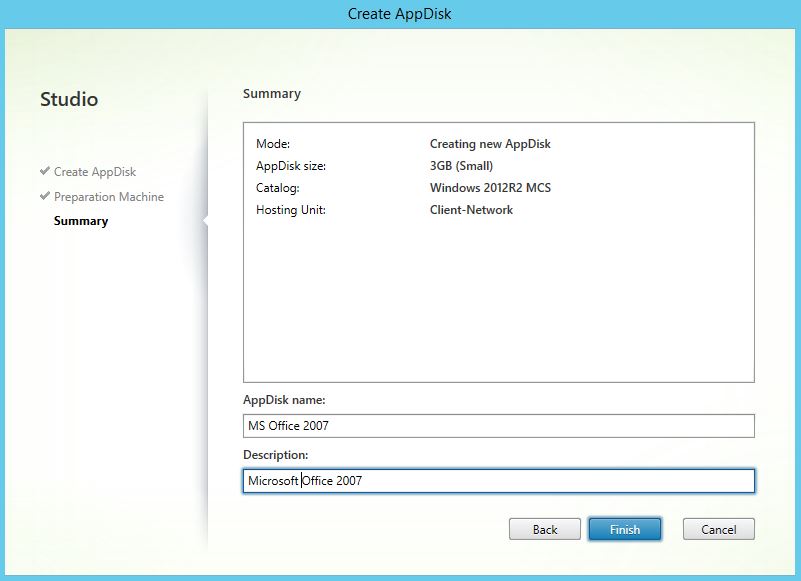Click the Hosting Unit label
This screenshot has height=581, width=801.
pyautogui.click(x=291, y=210)
